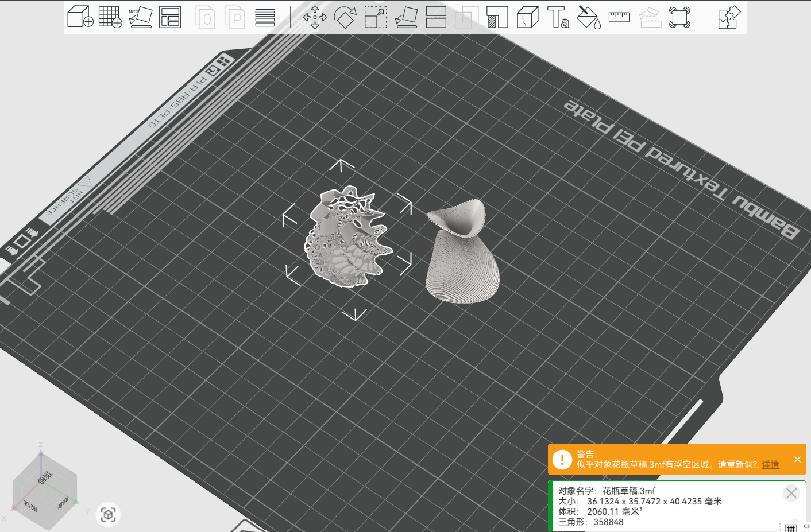The height and width of the screenshot is (532, 811).
Task: Click the view reset icon beside navigation cube
Action: point(108,515)
